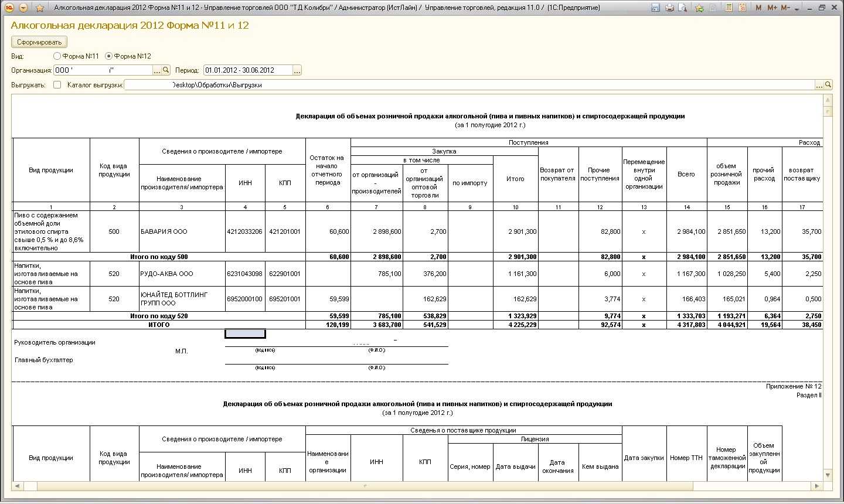Click the Сформировать button
844x504 pixels.
coord(39,42)
